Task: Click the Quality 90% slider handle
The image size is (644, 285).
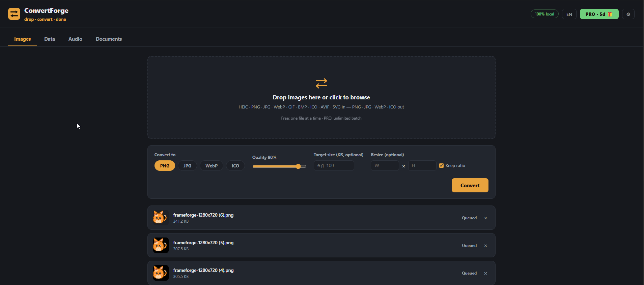Action: click(x=298, y=166)
